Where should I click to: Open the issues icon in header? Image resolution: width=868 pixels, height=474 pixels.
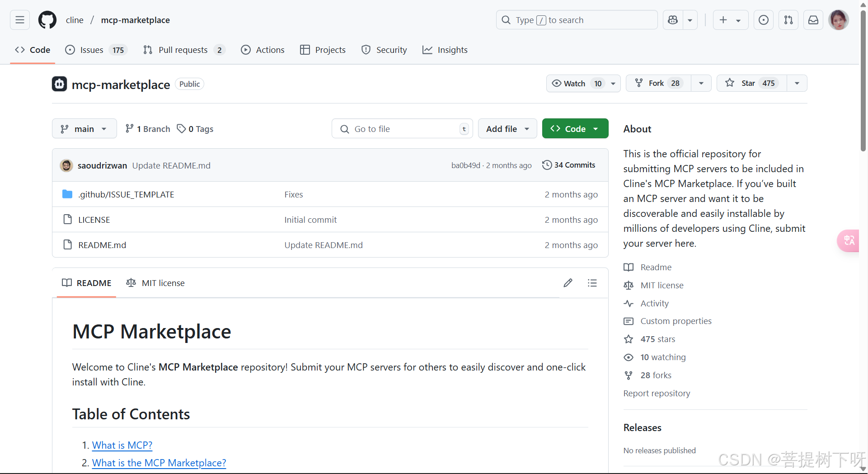tap(764, 20)
